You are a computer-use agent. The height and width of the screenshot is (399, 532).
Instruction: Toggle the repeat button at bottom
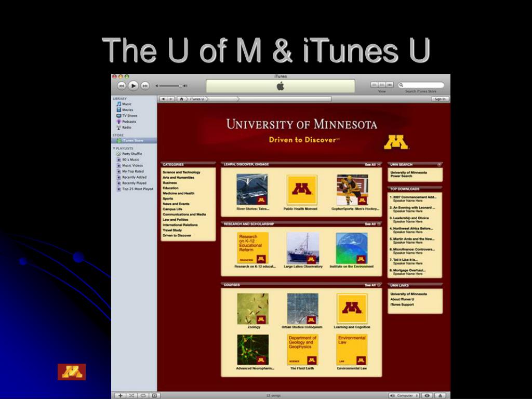click(x=143, y=395)
